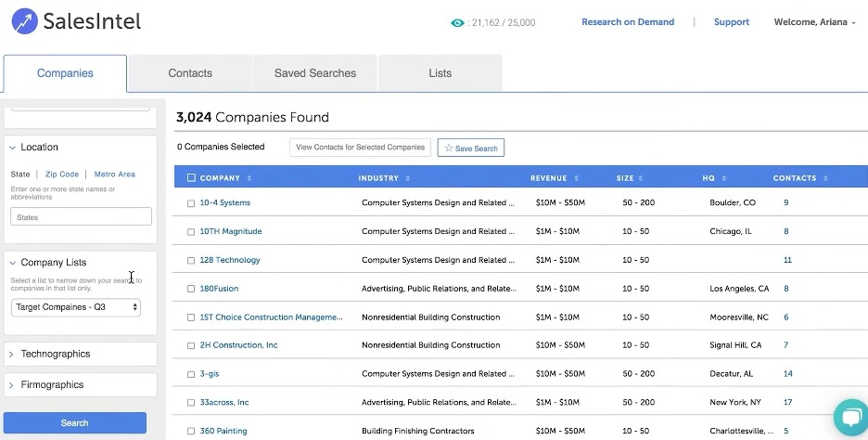
Task: Check the 360 Painting row checkbox
Action: click(191, 431)
